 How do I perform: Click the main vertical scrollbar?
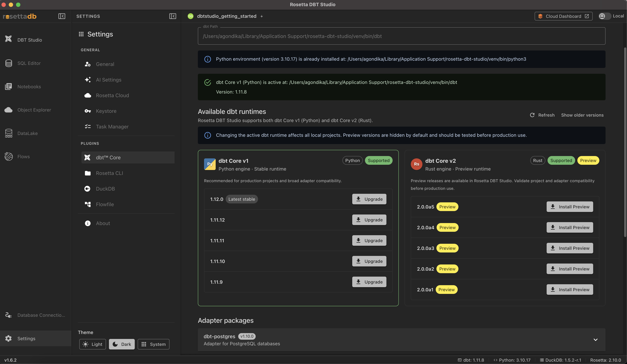(625, 142)
